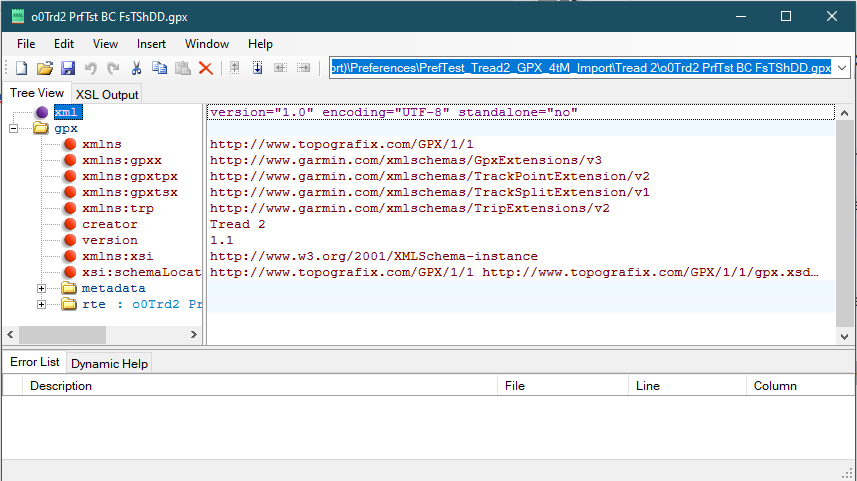
Task: Click the TripExtensions/v2 URL value
Action: (x=409, y=208)
